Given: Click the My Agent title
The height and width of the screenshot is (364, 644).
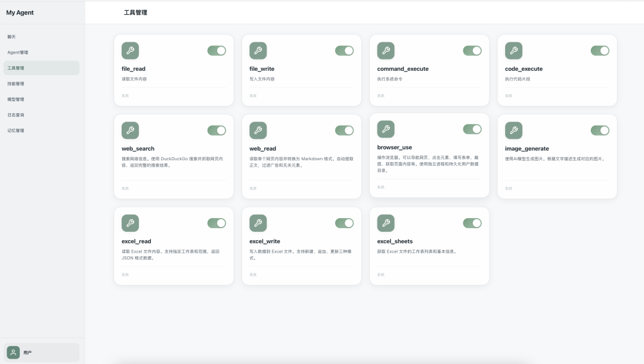Looking at the screenshot, I should coord(20,13).
